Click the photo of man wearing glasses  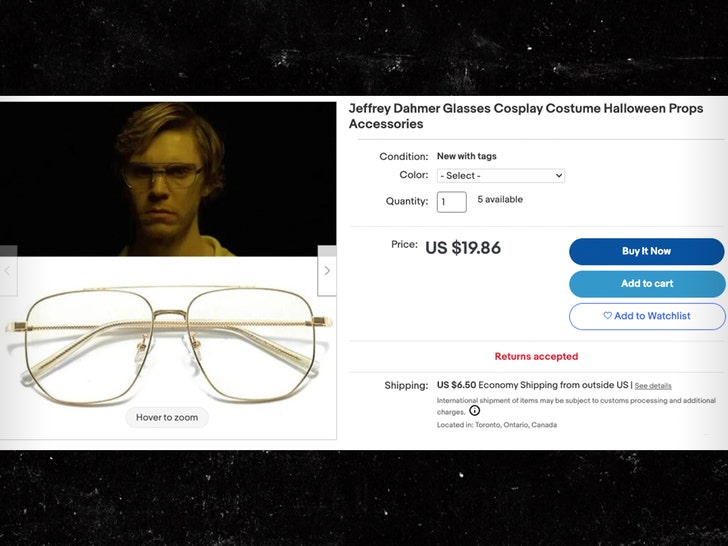[167, 178]
